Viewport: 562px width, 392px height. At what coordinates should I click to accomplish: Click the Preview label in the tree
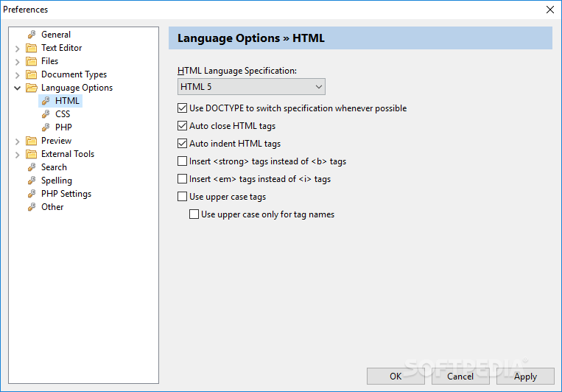[x=56, y=141]
